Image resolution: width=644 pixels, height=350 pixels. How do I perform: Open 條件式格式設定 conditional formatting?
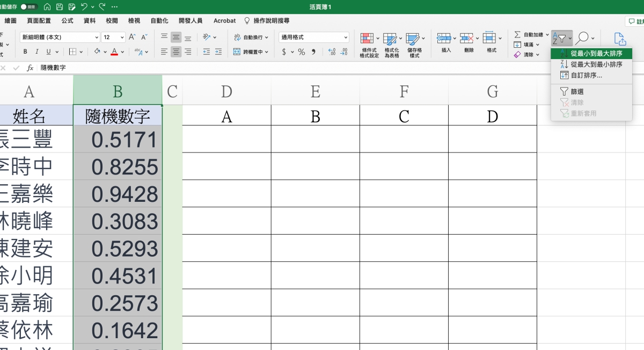(x=369, y=46)
